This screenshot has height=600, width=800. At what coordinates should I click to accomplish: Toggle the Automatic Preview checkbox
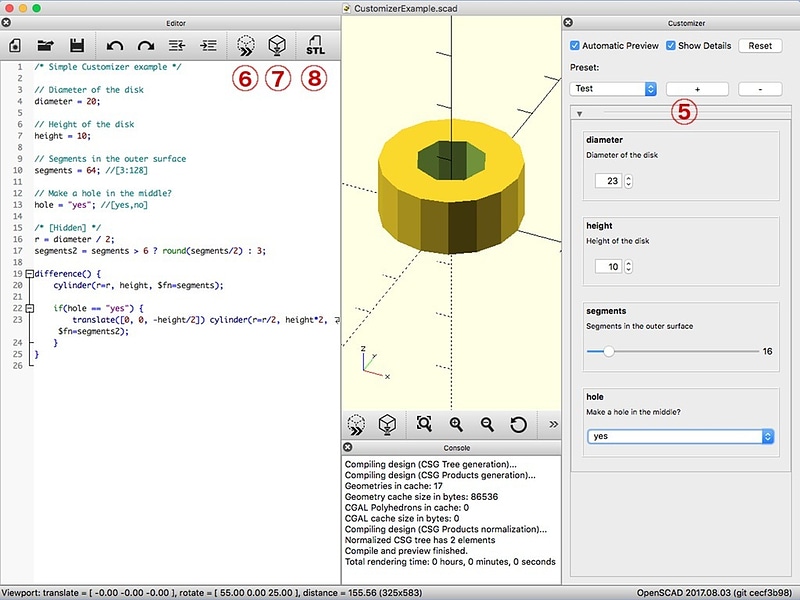(x=574, y=45)
